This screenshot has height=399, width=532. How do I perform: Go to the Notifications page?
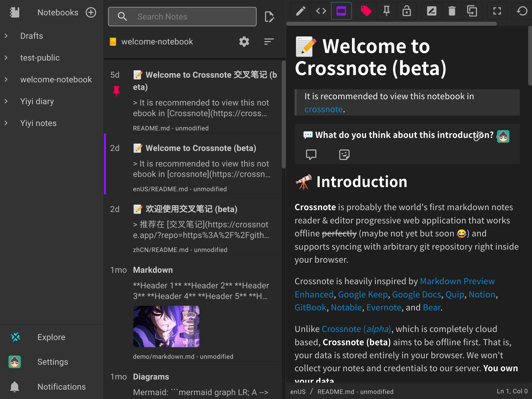pos(61,387)
